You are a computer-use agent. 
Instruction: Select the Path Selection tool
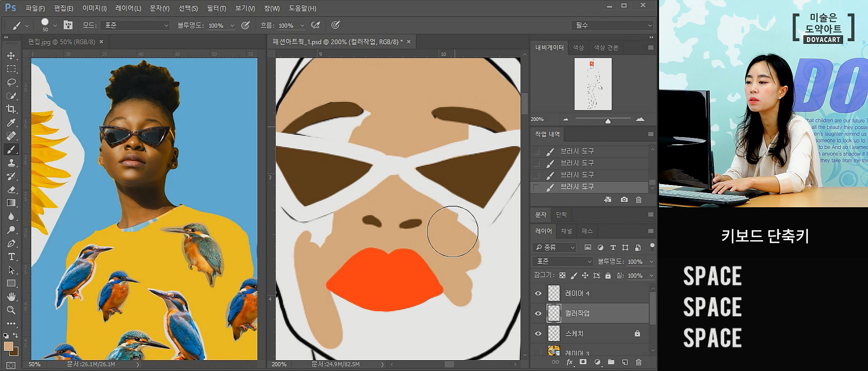point(11,270)
